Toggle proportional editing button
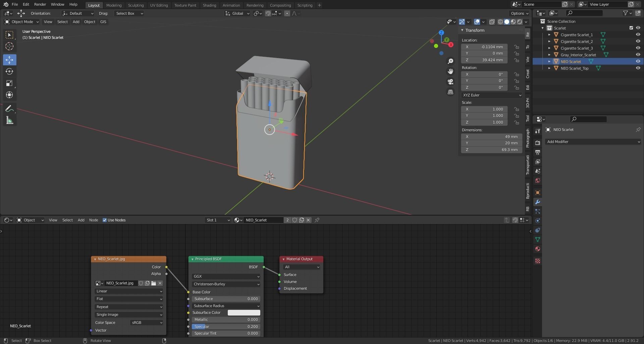Screen dimensions: 644x344 [287, 13]
